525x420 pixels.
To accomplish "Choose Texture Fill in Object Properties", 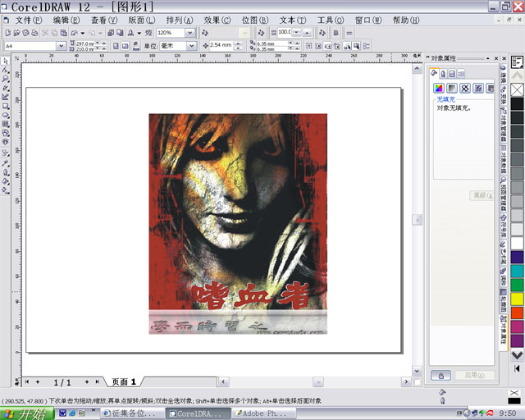I will click(x=478, y=88).
